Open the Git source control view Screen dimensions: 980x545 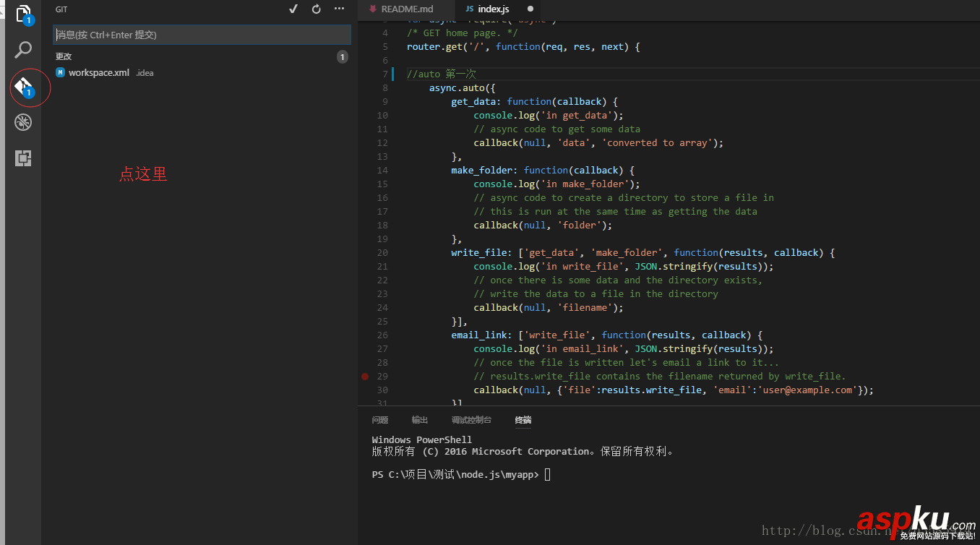point(23,87)
